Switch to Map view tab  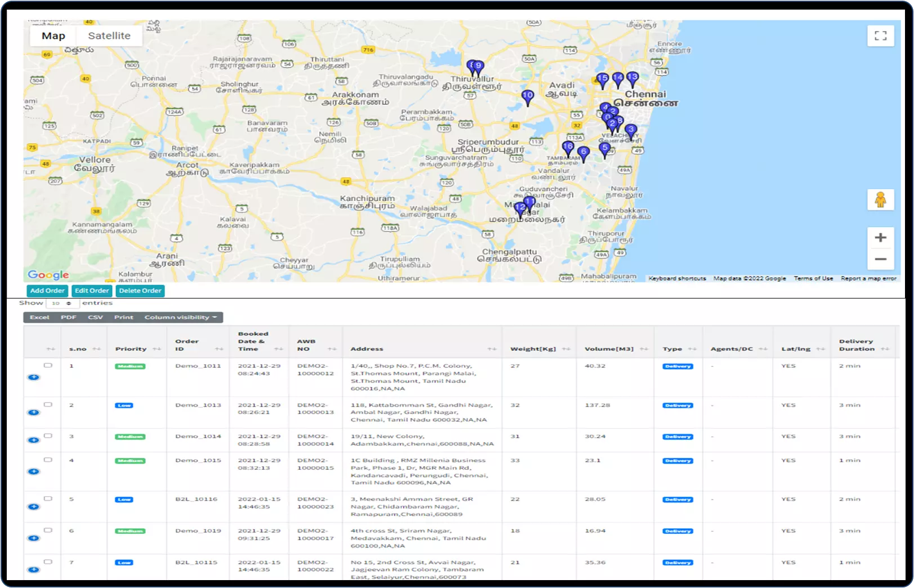click(x=53, y=36)
